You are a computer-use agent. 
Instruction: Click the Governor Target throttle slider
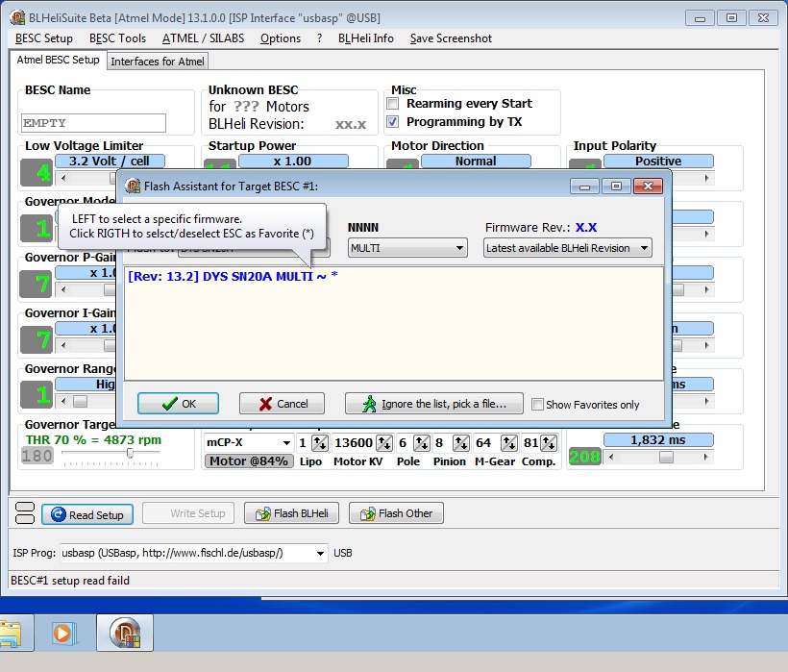click(130, 454)
